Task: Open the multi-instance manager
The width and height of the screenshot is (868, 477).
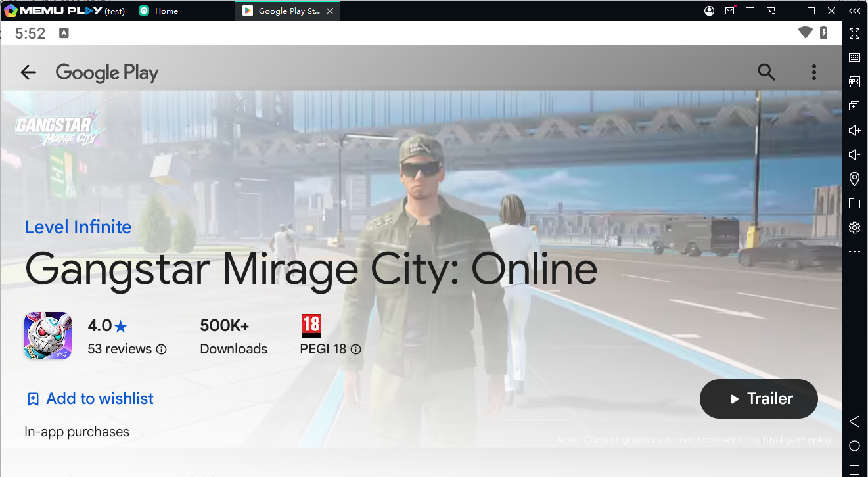Action: 854,106
